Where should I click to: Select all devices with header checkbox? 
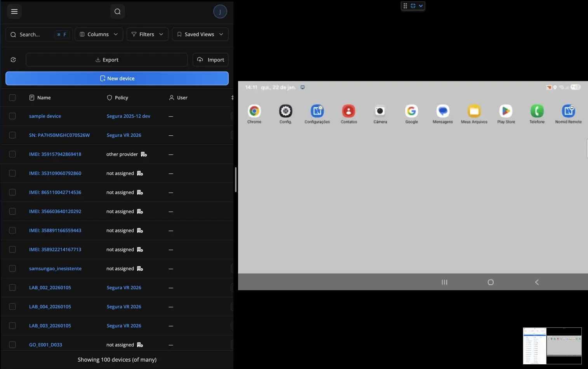[12, 98]
